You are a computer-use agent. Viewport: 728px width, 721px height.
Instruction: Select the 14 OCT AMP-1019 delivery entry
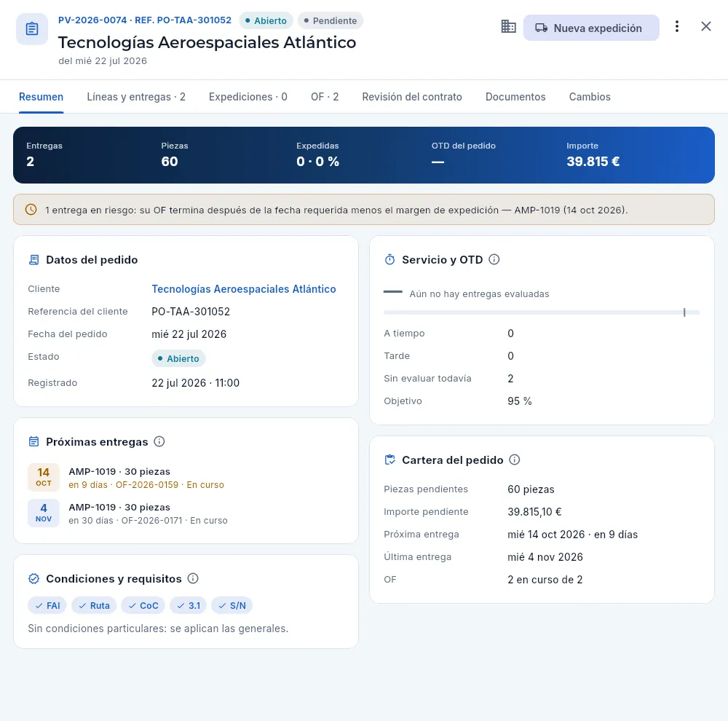click(x=186, y=478)
